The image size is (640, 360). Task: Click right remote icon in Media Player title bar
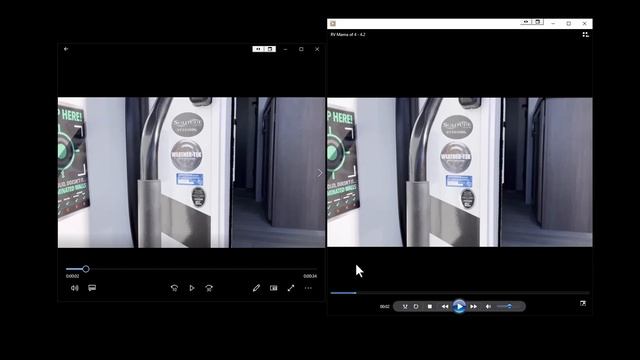[x=538, y=22]
